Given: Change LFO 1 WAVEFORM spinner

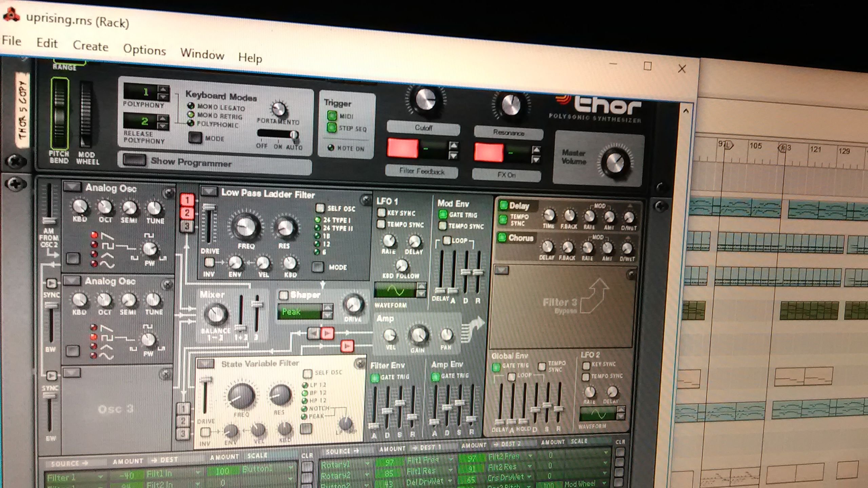Looking at the screenshot, I should click(x=421, y=290).
